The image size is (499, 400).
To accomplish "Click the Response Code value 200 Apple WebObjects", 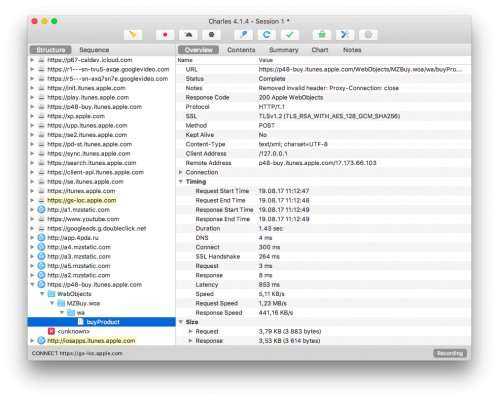I will [x=291, y=97].
